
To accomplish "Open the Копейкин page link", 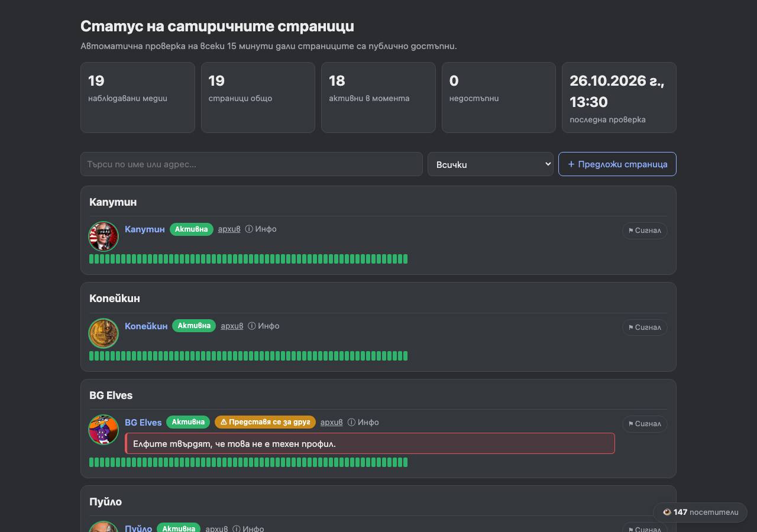I will 146,326.
